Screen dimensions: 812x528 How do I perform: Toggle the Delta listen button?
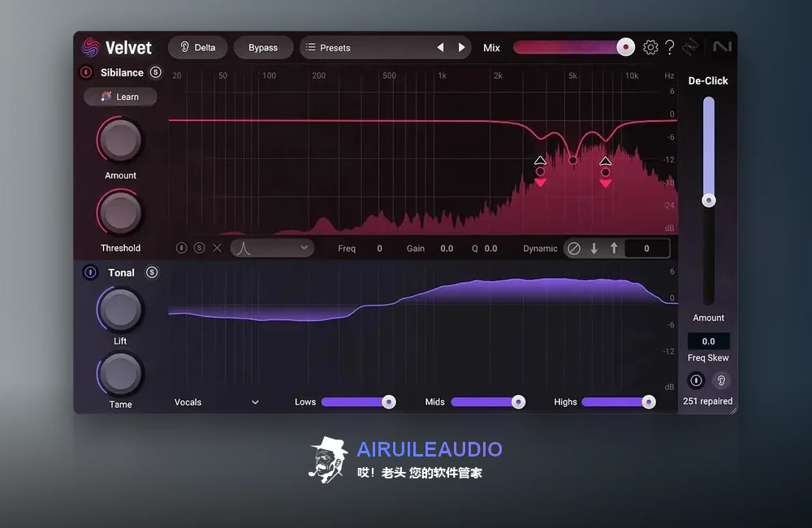[x=198, y=48]
